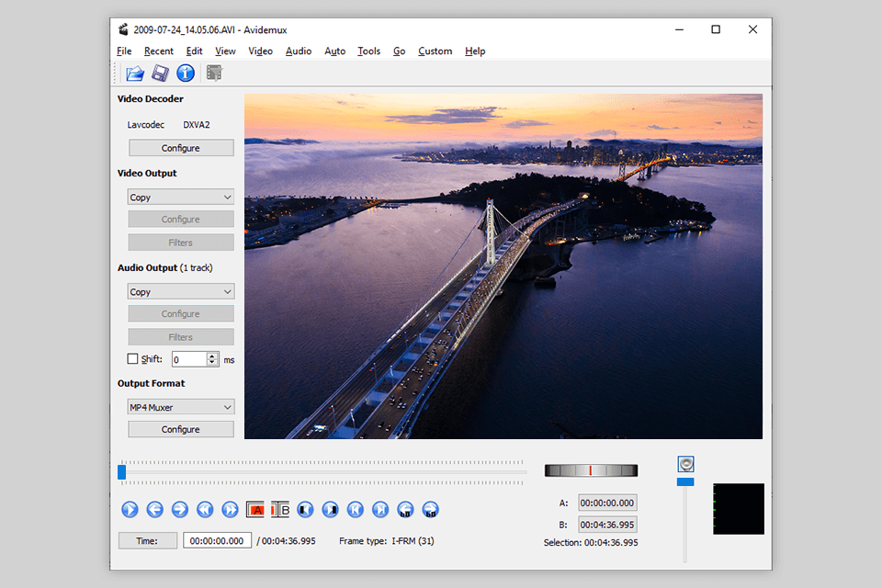
Task: Click the audio shift ms spinner arrows
Action: point(213,359)
